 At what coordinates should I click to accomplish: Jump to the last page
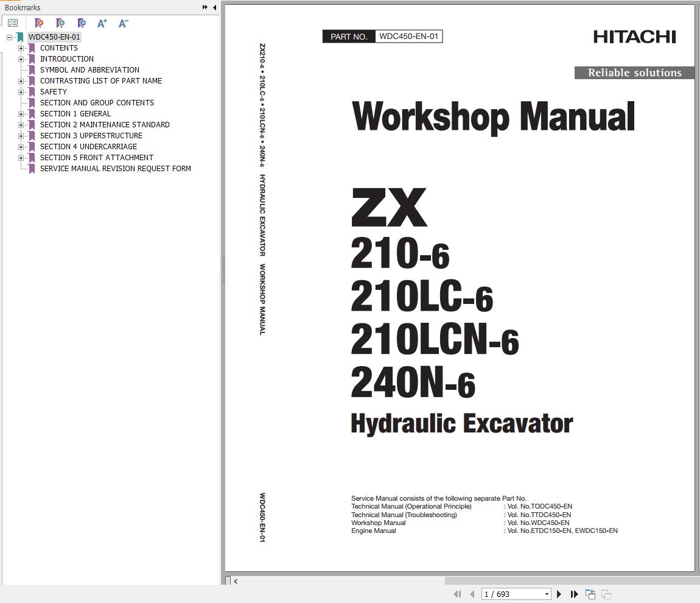coord(574,594)
